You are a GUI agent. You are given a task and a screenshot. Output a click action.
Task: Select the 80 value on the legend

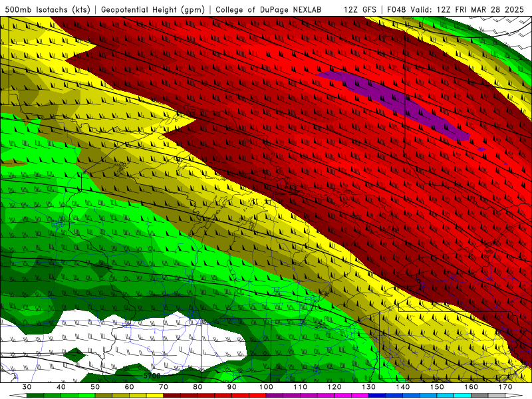pos(198,387)
